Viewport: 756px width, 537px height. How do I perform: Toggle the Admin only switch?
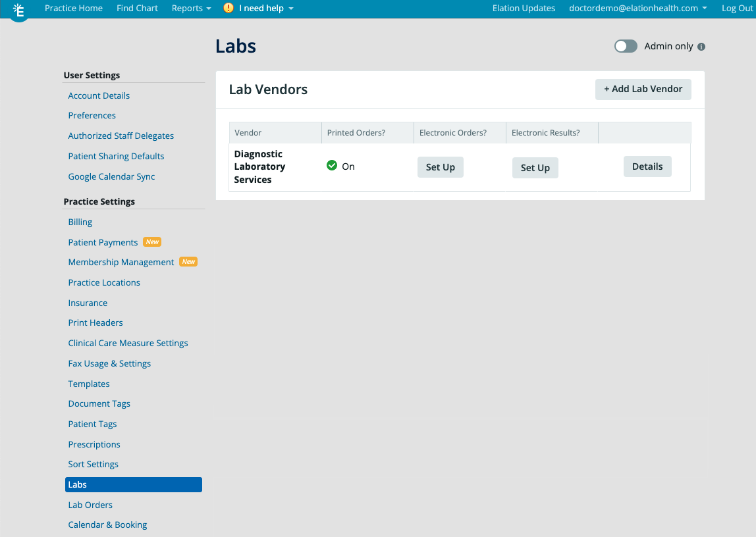point(626,46)
